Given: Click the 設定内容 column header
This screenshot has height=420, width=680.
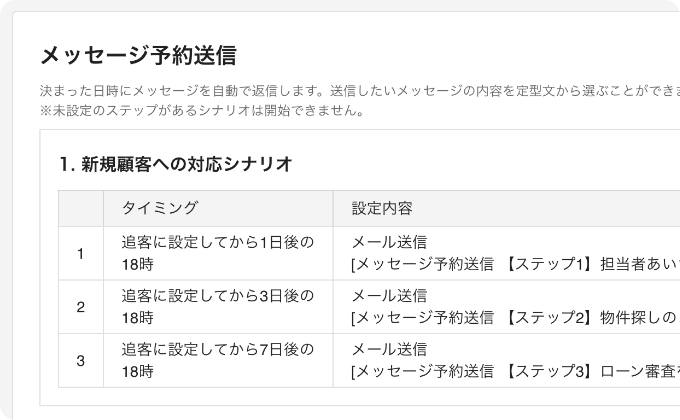Looking at the screenshot, I should (x=382, y=208).
